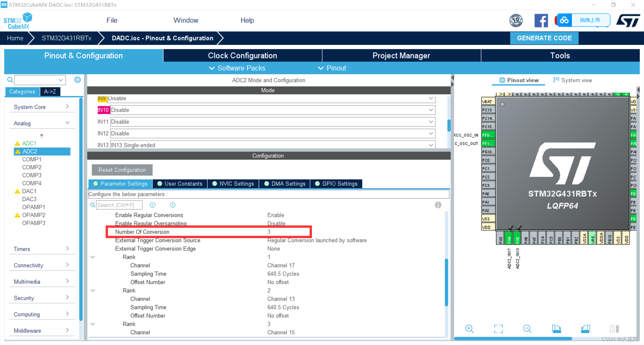Go to the Home breadcrumb
This screenshot has height=345, width=644.
point(15,38)
